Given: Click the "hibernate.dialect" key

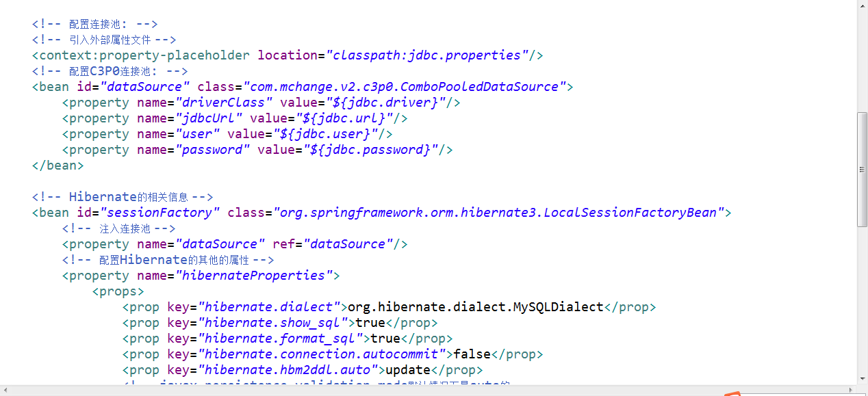Looking at the screenshot, I should click(x=269, y=307).
